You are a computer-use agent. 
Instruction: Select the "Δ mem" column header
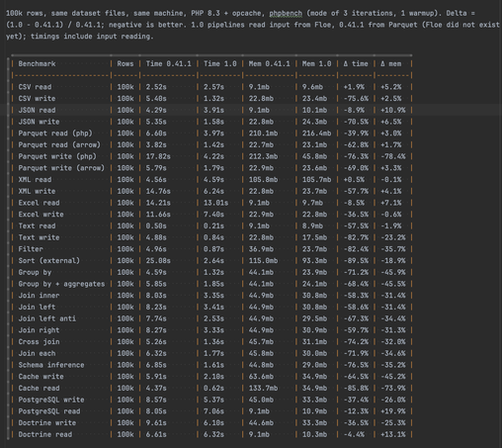[390, 63]
